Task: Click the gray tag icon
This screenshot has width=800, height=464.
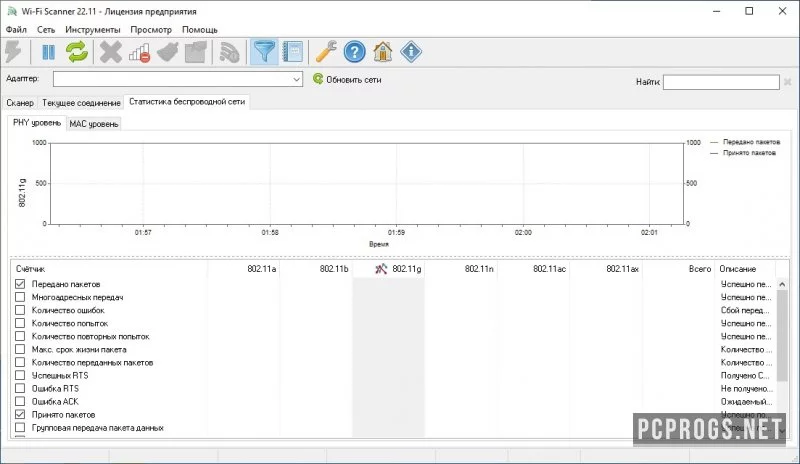Action: click(168, 52)
